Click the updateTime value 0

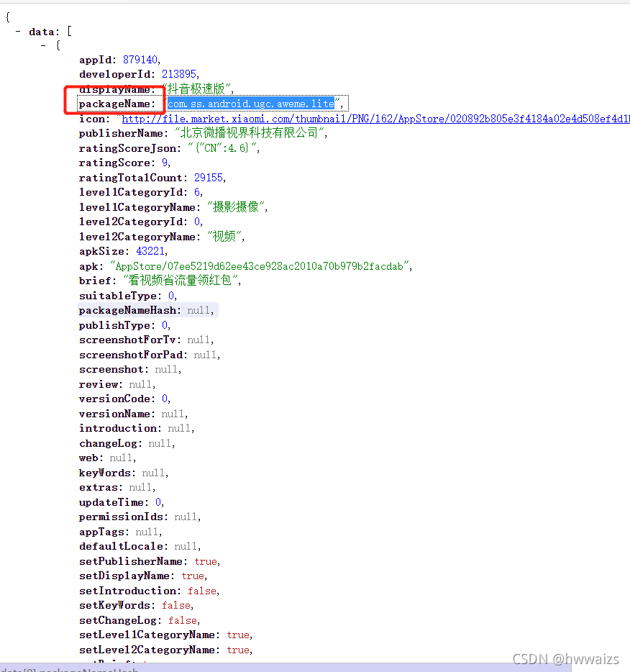point(158,502)
